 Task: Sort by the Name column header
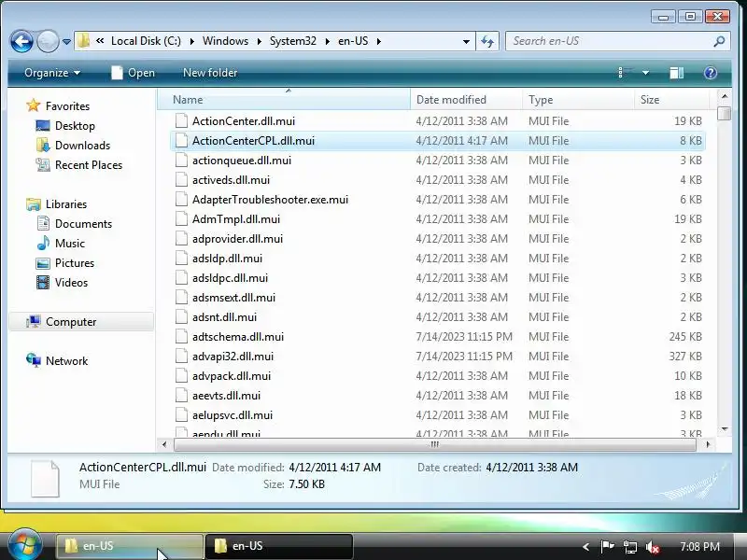point(284,100)
